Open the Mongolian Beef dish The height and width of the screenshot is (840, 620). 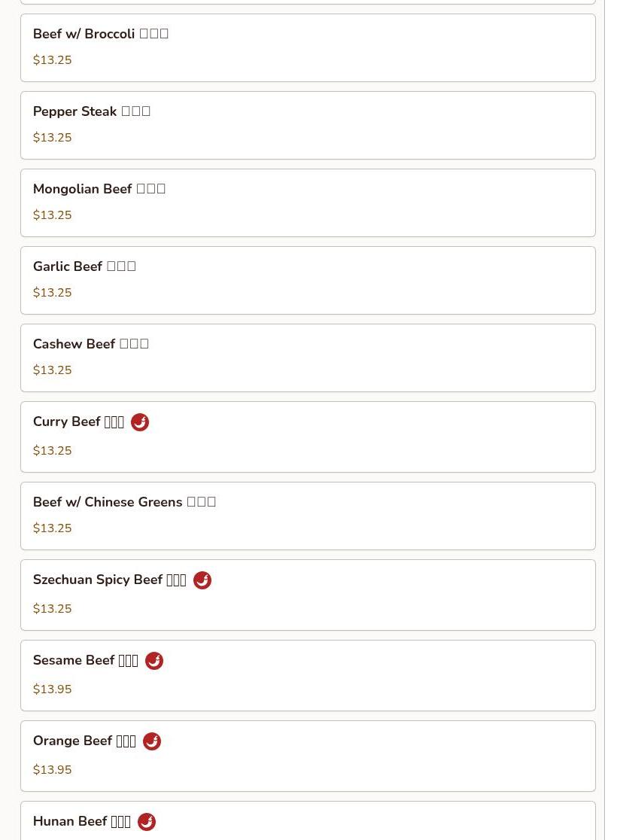pos(308,202)
